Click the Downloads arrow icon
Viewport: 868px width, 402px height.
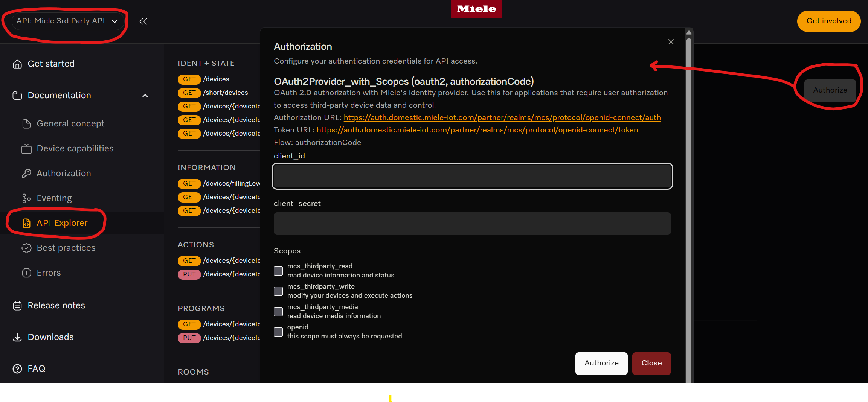[x=17, y=337]
